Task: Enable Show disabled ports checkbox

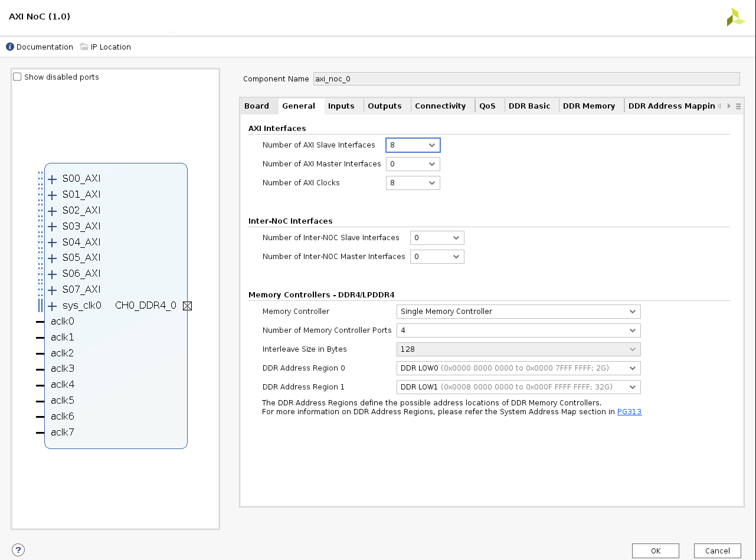Action: point(18,77)
